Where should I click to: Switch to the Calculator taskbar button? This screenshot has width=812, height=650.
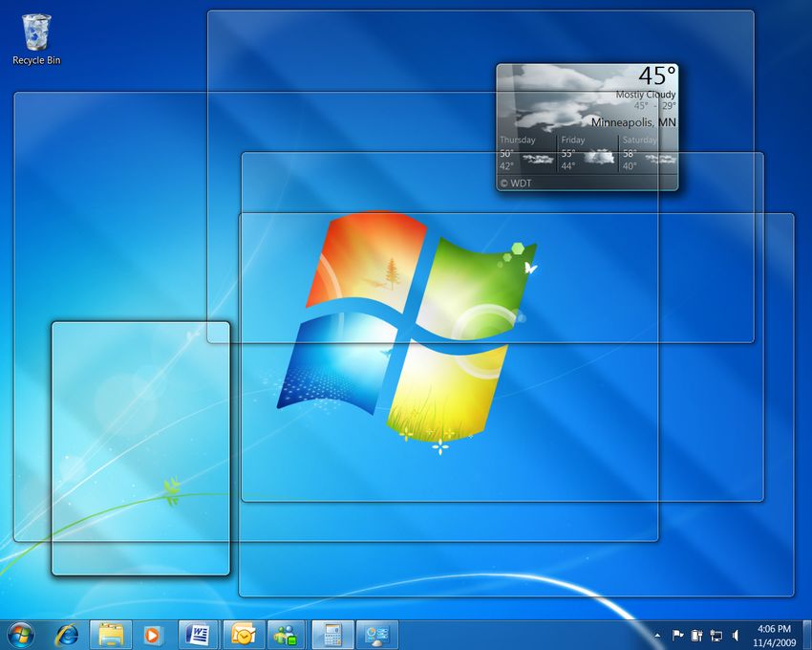(x=333, y=635)
